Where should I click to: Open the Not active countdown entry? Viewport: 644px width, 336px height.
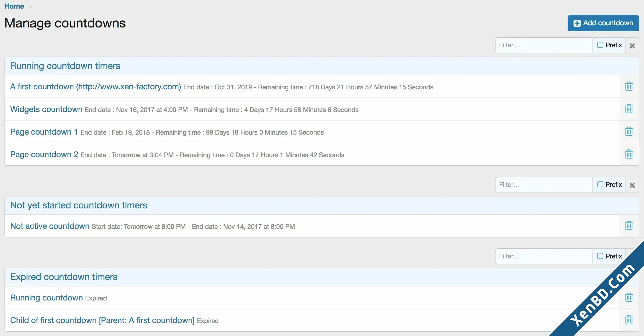[x=50, y=226]
